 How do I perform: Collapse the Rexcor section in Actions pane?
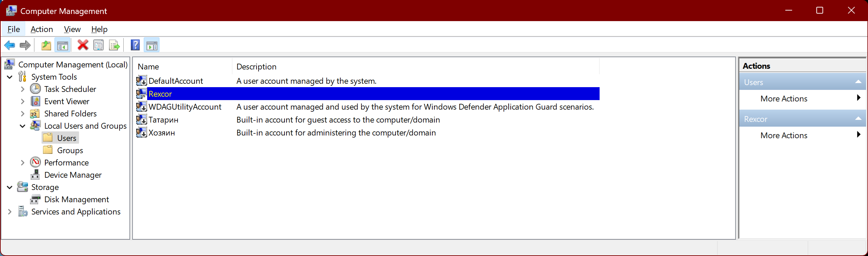[x=858, y=119]
